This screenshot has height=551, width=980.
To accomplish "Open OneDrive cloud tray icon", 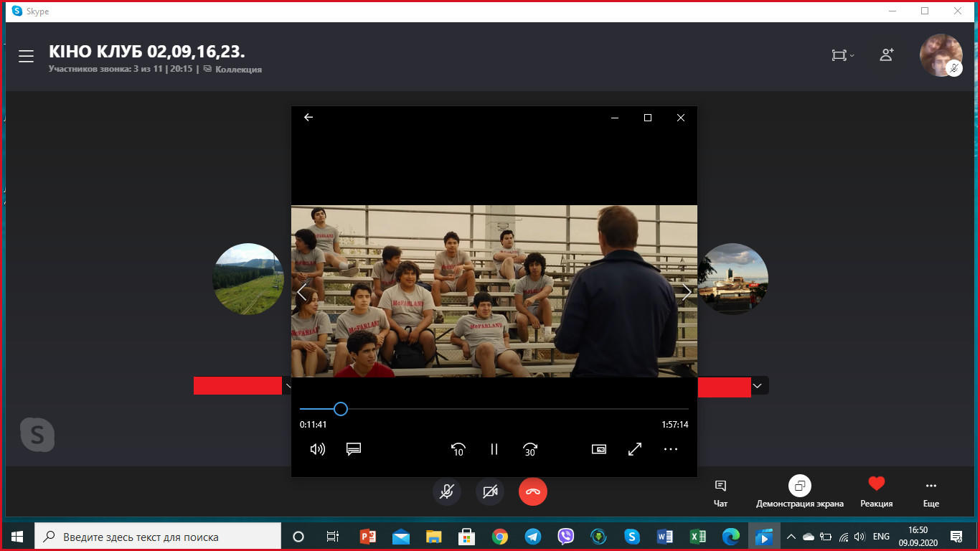I will click(x=809, y=536).
